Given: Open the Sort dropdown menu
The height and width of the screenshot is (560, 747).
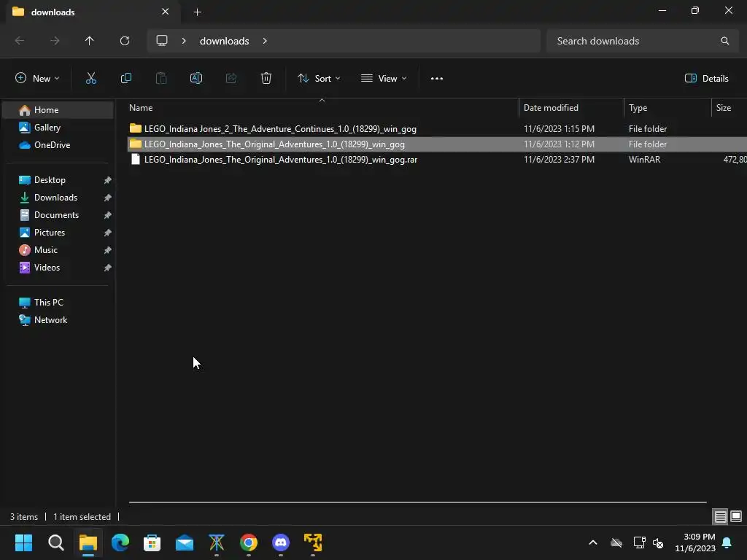Looking at the screenshot, I should pyautogui.click(x=319, y=79).
